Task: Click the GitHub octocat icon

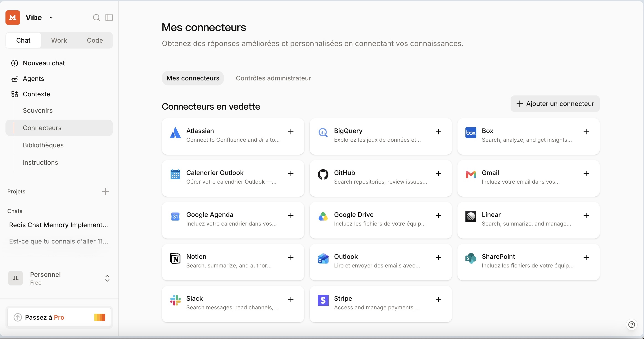Action: pos(323,174)
